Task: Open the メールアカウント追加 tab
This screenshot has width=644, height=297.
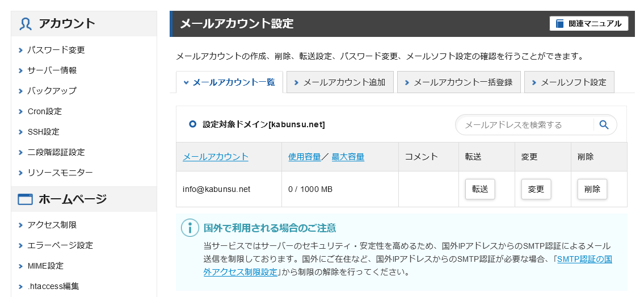Action: pos(339,82)
